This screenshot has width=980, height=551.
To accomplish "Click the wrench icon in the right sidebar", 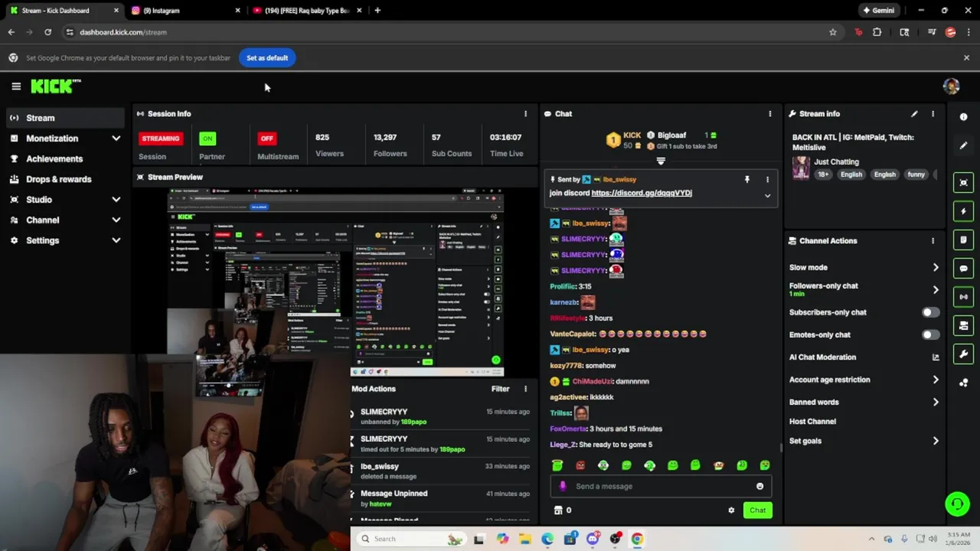I will pos(963,354).
